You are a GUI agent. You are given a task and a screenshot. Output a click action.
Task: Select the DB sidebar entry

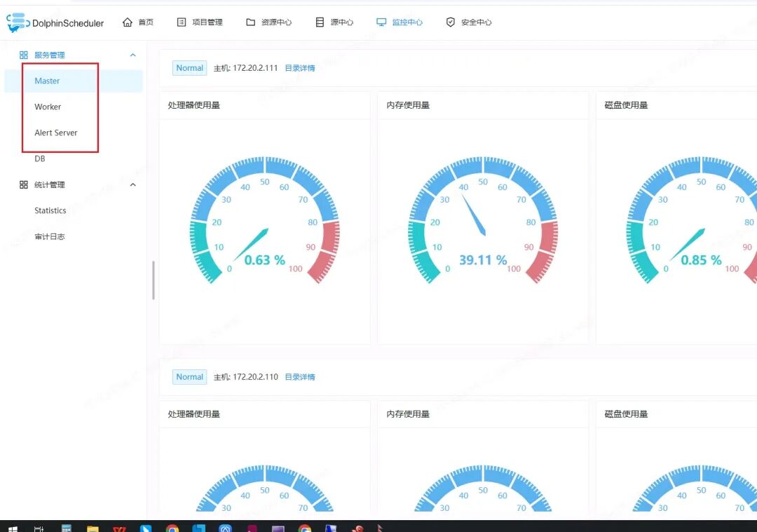(39, 159)
